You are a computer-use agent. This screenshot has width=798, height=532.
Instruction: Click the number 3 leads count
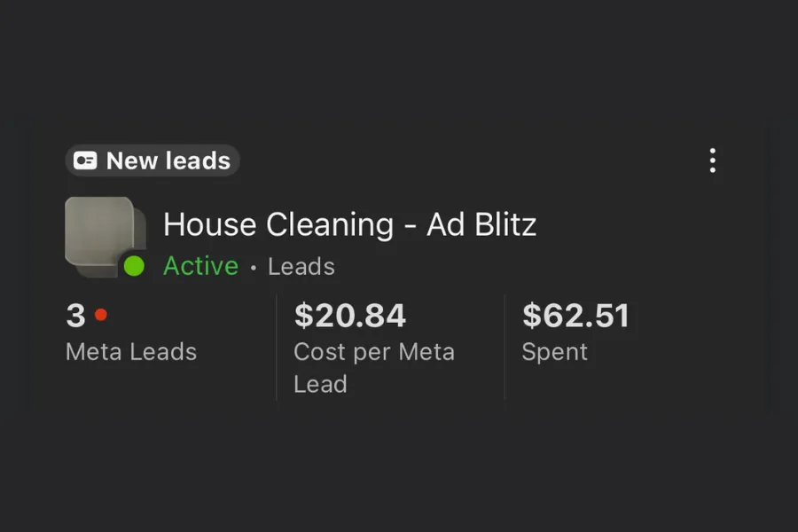tap(75, 316)
